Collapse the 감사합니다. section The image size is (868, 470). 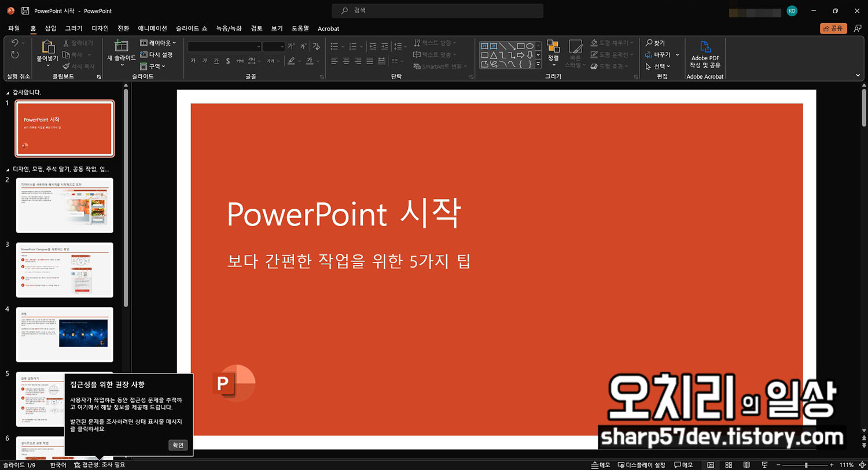click(x=8, y=92)
